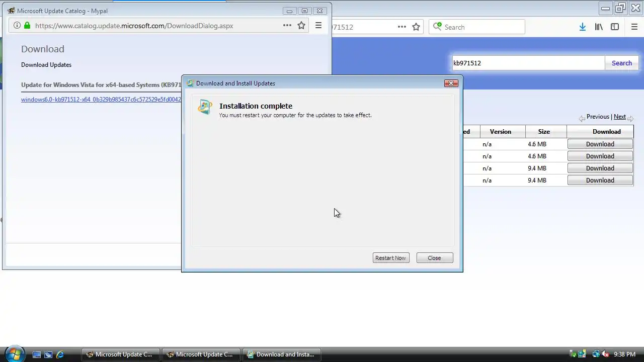
Task: Open the Windows Start orb
Action: pyautogui.click(x=14, y=354)
